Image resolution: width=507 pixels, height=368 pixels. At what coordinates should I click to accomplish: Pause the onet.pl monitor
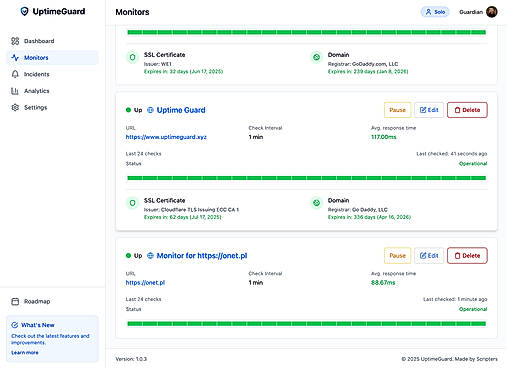[x=397, y=256]
